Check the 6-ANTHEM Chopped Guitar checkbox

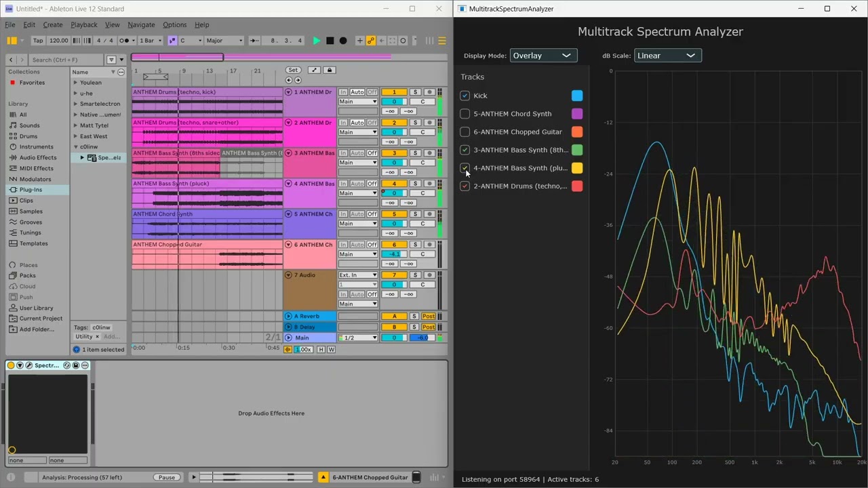(465, 132)
